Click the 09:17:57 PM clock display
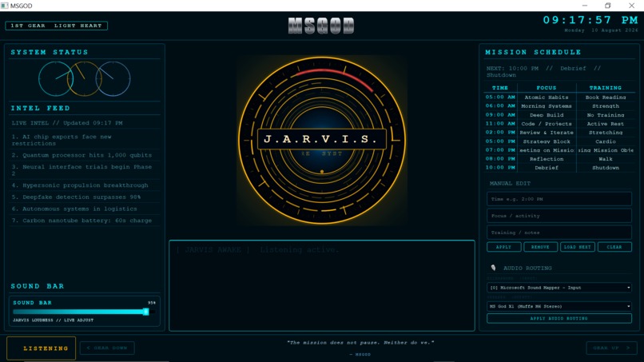This screenshot has width=644, height=362. [590, 20]
